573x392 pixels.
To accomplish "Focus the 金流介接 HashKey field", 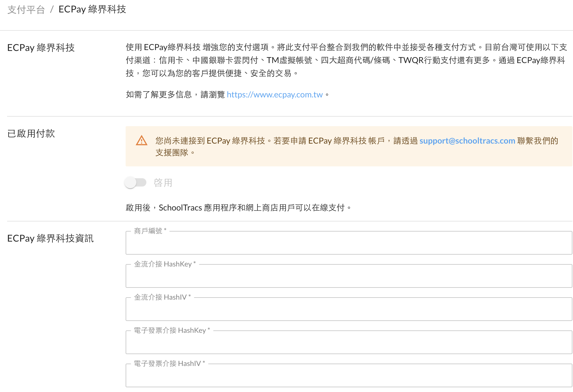I will 349,276.
